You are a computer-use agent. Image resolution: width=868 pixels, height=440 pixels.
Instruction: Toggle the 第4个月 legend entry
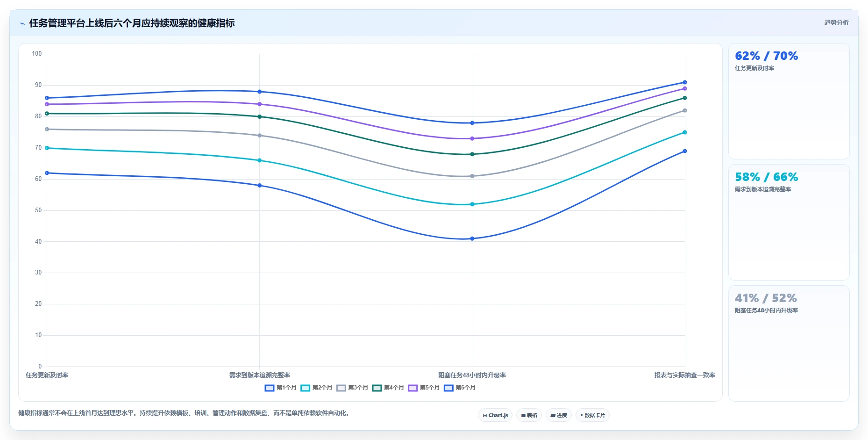(x=388, y=388)
